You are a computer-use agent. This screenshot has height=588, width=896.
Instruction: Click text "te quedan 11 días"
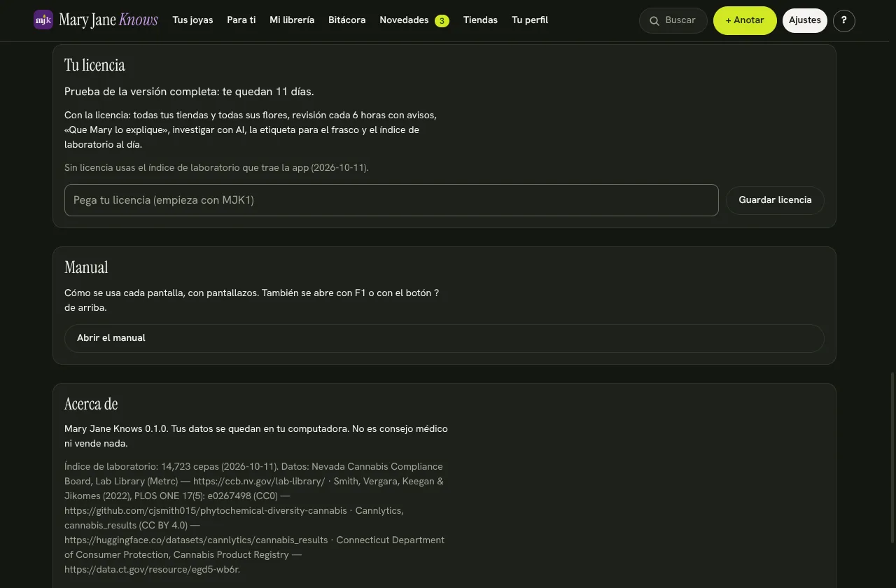point(268,92)
